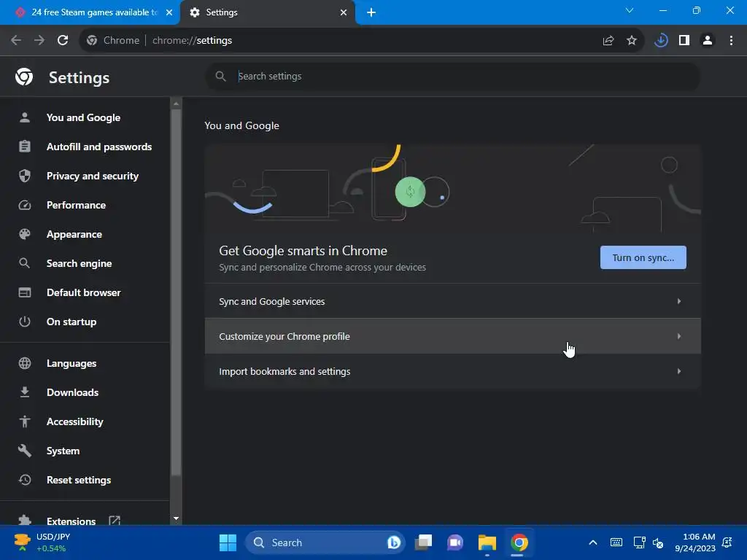Show hidden system tray icons
This screenshot has width=747, height=560.
click(592, 542)
